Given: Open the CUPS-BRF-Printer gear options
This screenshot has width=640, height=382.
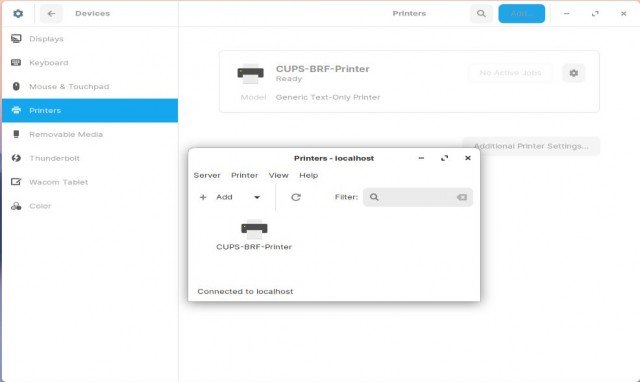Looking at the screenshot, I should tap(573, 73).
